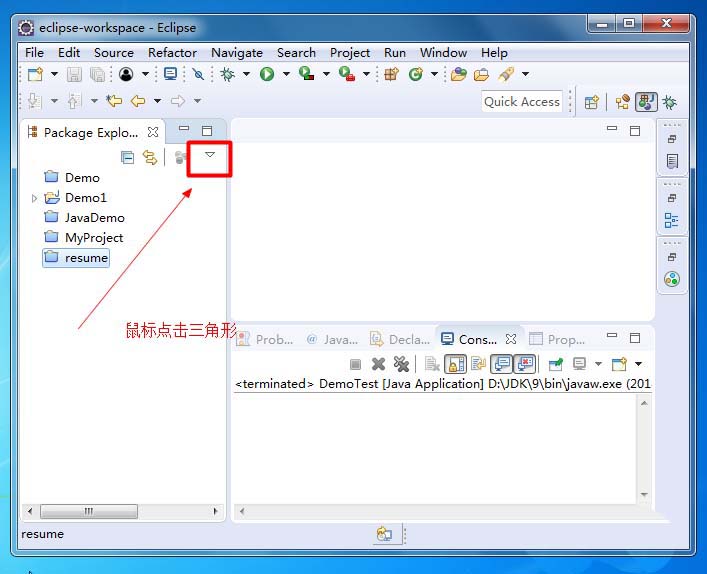Click the Search flashlight icon
707x574 pixels.
pos(506,74)
